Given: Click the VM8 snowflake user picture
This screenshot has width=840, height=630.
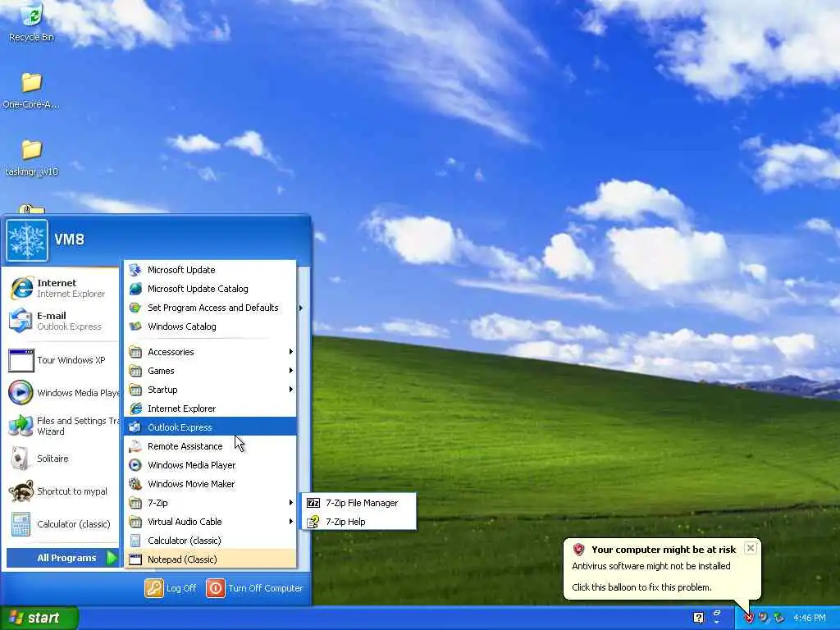Looking at the screenshot, I should click(27, 240).
